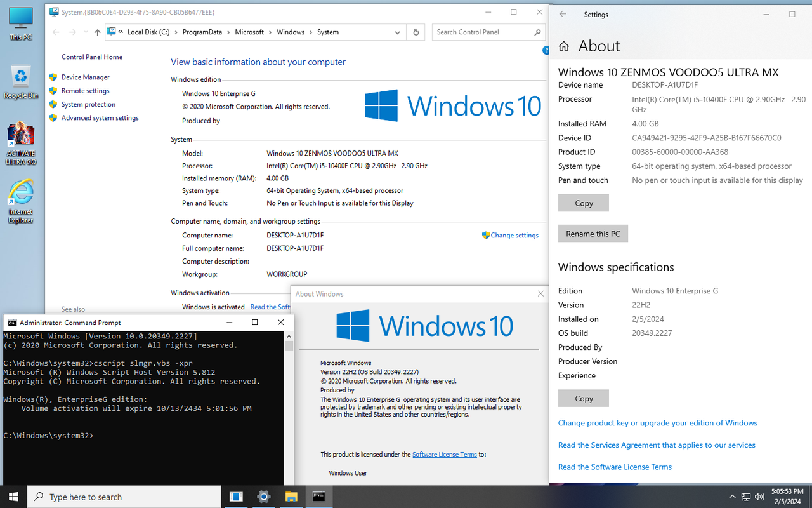Select Windows in the address breadcrumb
The height and width of the screenshot is (508, 812).
pyautogui.click(x=291, y=32)
